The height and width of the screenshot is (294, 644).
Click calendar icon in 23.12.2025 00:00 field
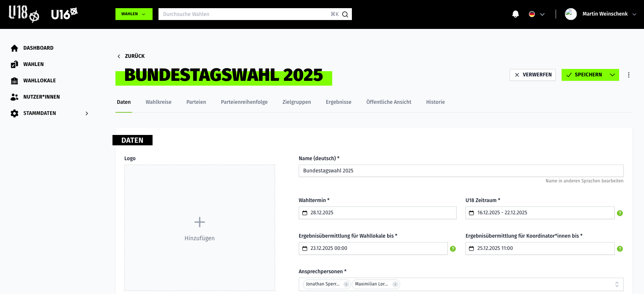click(x=305, y=248)
